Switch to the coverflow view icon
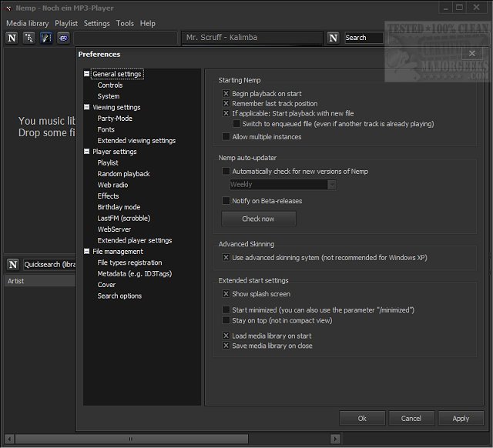Image resolution: width=493 pixels, height=448 pixels. 46,38
